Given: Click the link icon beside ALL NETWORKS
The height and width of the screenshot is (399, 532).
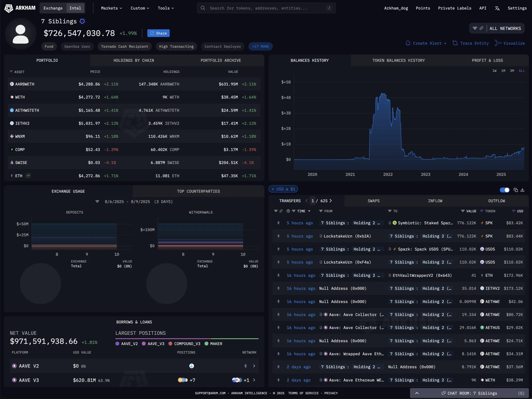Looking at the screenshot, I should (x=481, y=28).
